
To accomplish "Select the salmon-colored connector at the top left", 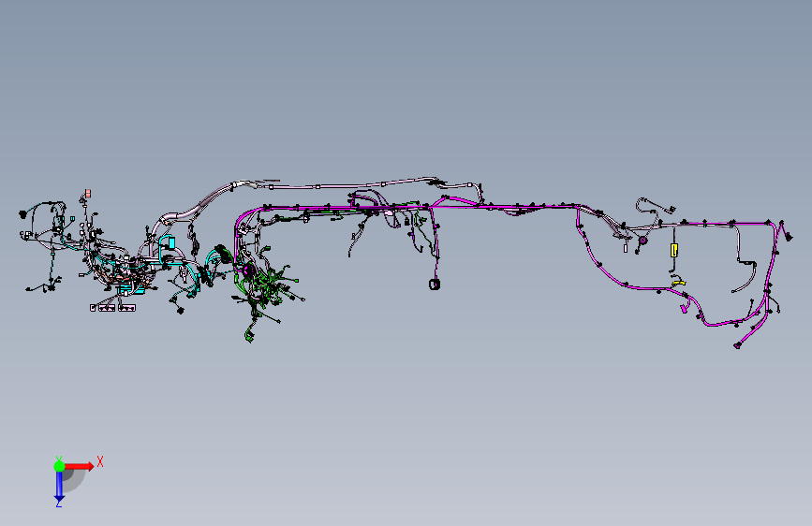I will 88,193.
